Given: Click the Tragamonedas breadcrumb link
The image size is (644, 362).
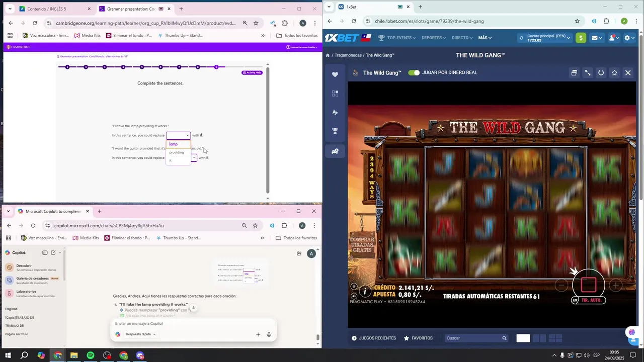Looking at the screenshot, I should 348,55.
